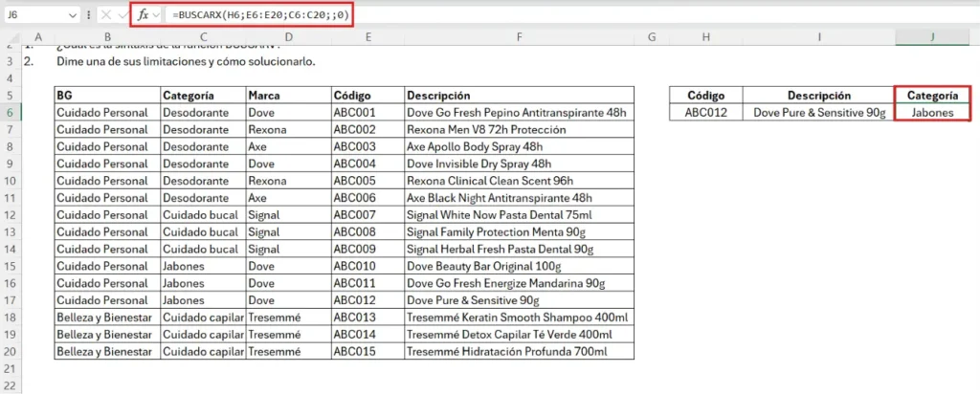Select "Signal Family Protection Menta 90g" cell

point(520,231)
